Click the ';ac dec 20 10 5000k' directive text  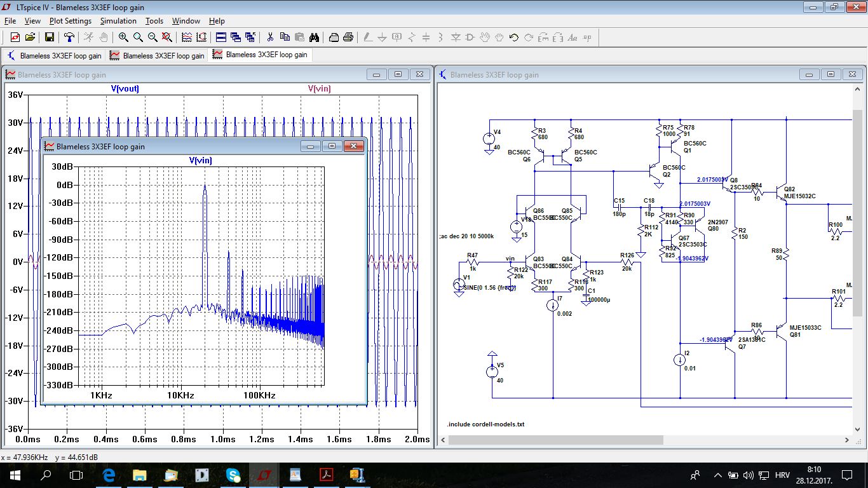coord(475,236)
